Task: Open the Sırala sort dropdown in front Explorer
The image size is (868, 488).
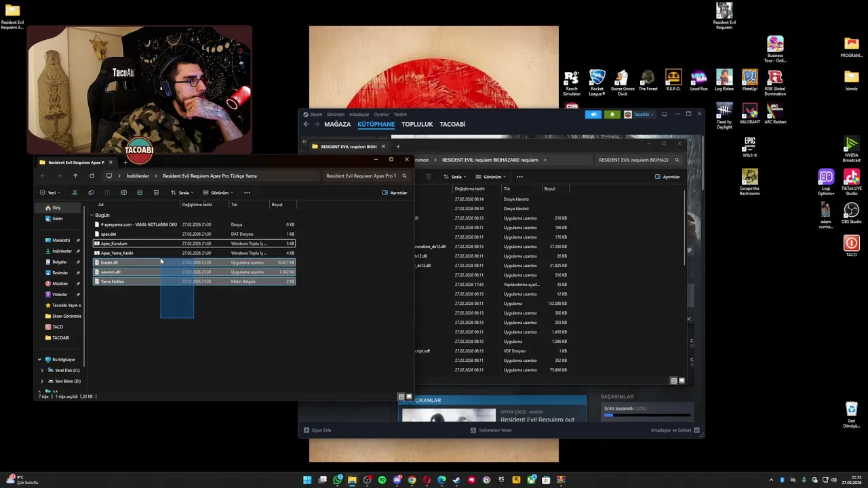Action: (182, 192)
